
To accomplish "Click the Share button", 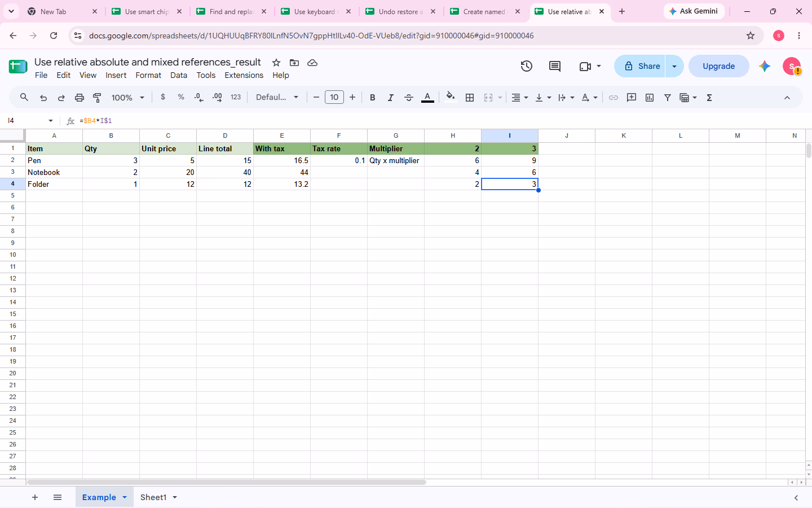I will tap(640, 66).
